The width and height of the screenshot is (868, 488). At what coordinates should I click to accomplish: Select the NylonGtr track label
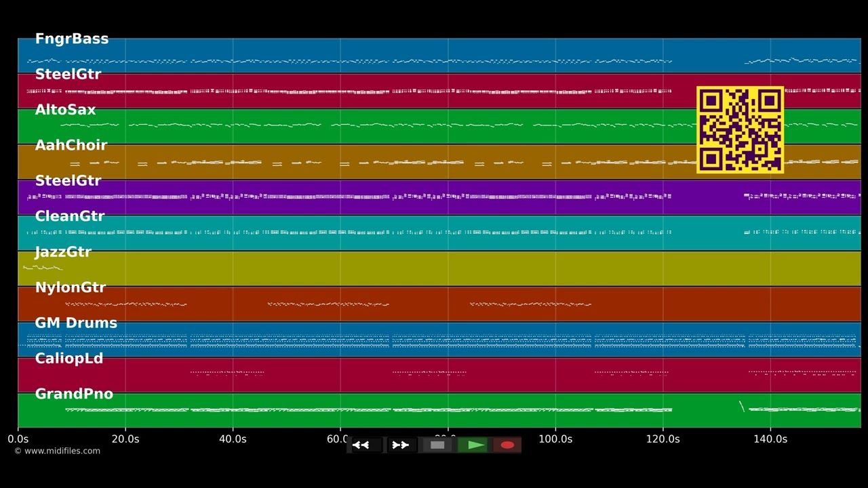pos(71,287)
